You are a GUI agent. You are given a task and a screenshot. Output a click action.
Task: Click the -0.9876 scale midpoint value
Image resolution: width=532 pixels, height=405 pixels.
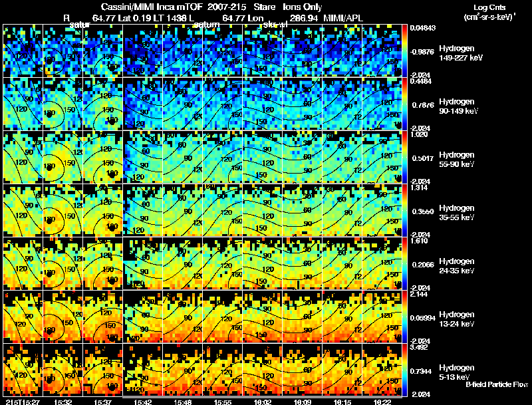point(422,52)
